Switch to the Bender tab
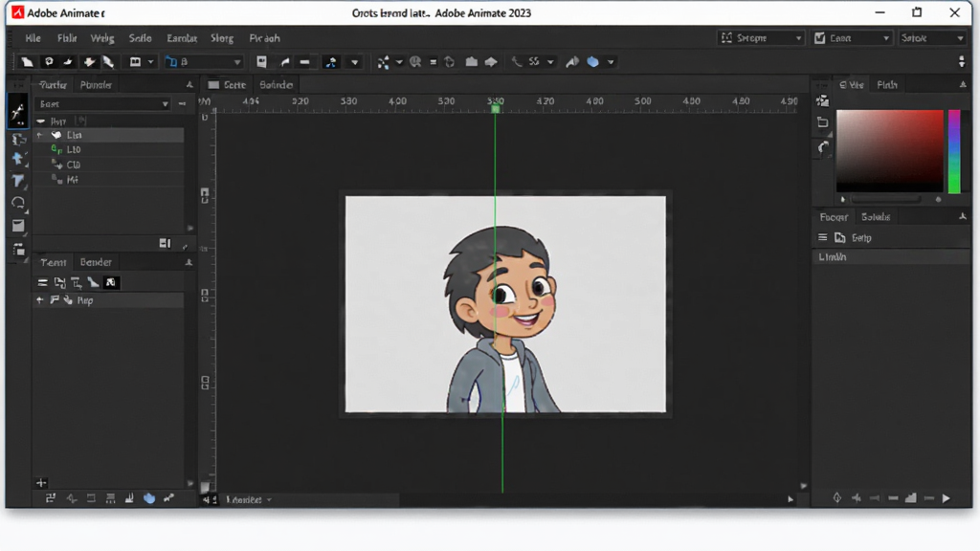This screenshot has height=551, width=980. (96, 262)
